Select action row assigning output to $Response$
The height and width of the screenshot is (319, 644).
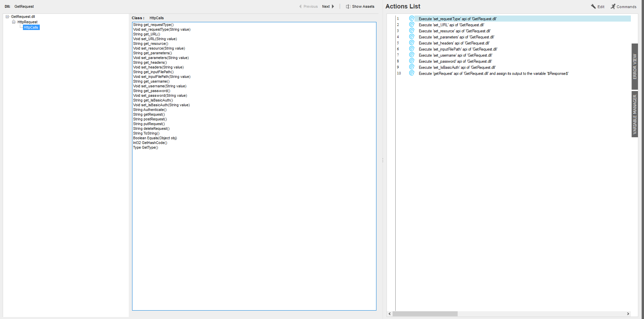[513, 73]
